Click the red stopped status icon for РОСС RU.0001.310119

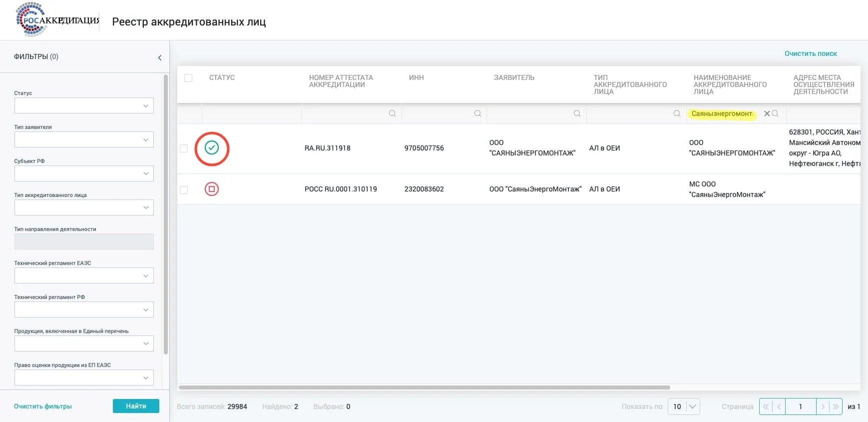click(212, 189)
